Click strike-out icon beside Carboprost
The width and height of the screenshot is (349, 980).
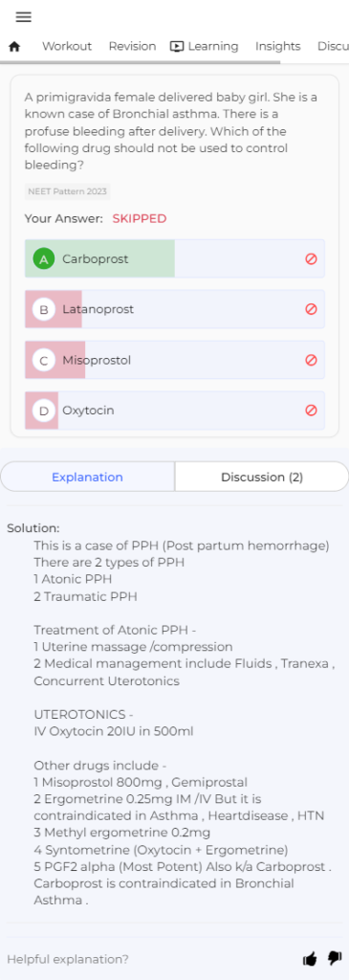(311, 258)
